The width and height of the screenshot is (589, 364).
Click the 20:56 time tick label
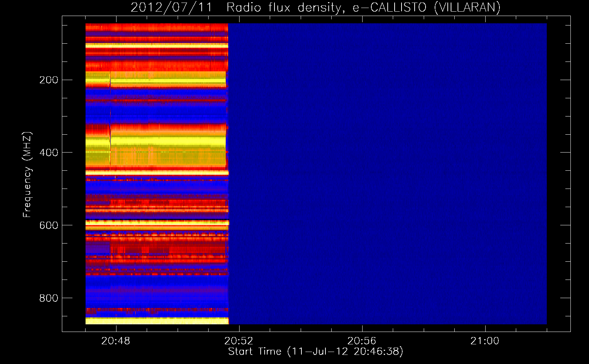click(x=362, y=341)
